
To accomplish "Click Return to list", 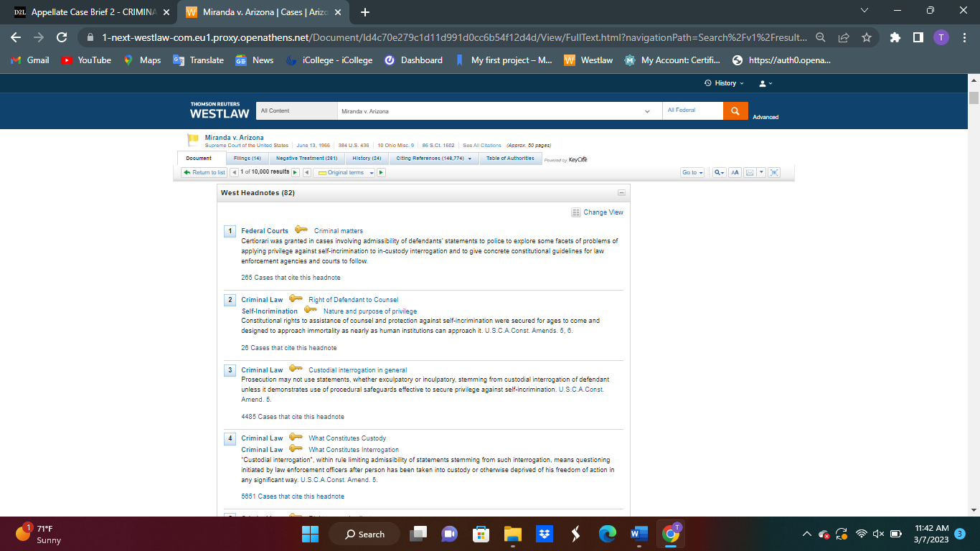I will click(203, 172).
